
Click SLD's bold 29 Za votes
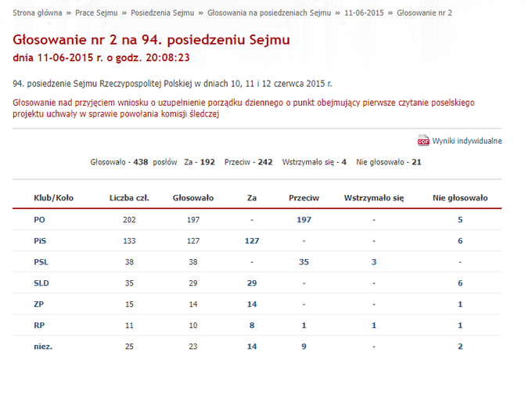pos(252,283)
